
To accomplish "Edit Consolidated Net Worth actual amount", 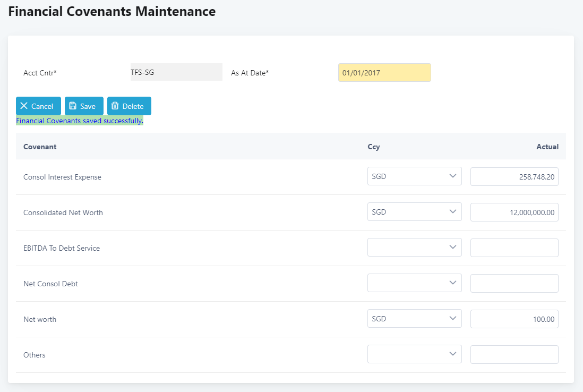I will (x=514, y=212).
